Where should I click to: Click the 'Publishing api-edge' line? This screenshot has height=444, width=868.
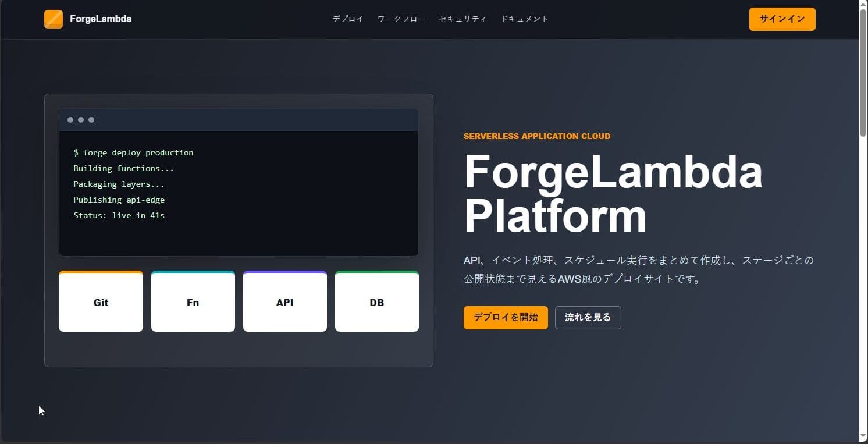[119, 200]
